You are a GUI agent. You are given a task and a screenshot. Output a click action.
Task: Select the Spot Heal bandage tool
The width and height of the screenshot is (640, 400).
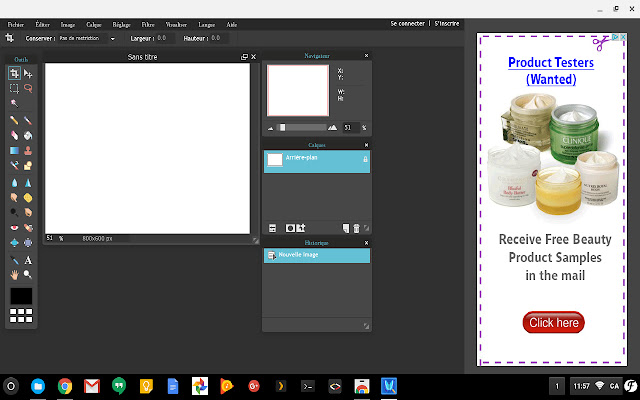28,227
